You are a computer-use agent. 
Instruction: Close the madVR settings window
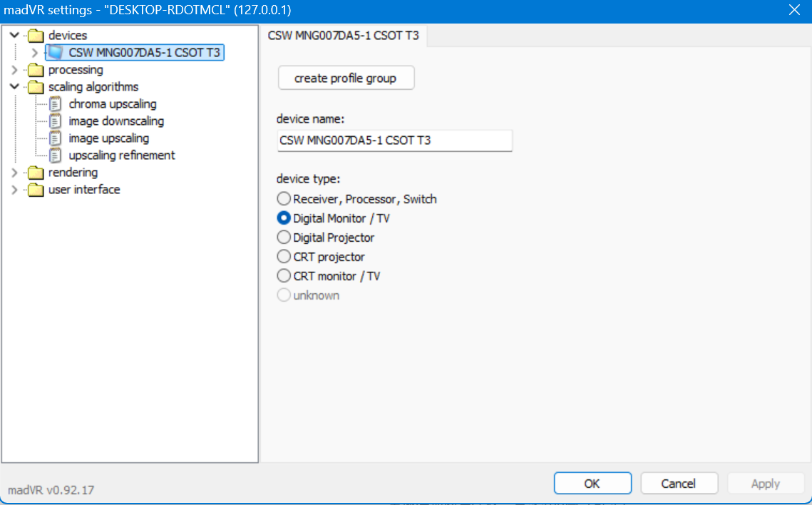tap(794, 11)
